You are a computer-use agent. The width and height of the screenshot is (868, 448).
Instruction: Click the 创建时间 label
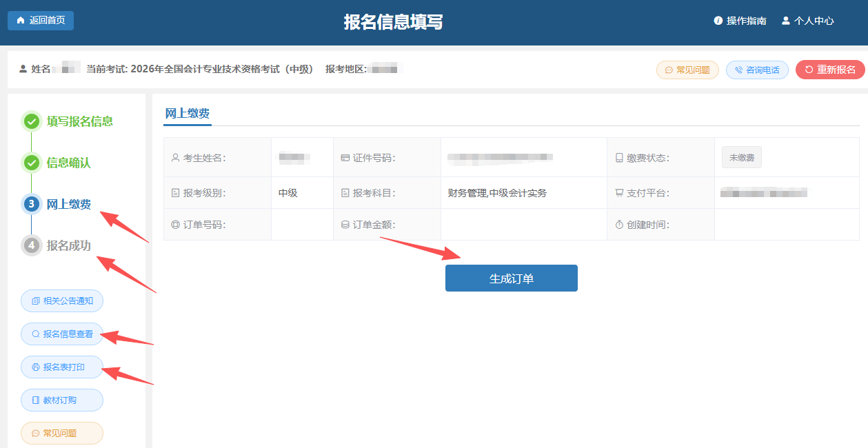coord(648,225)
